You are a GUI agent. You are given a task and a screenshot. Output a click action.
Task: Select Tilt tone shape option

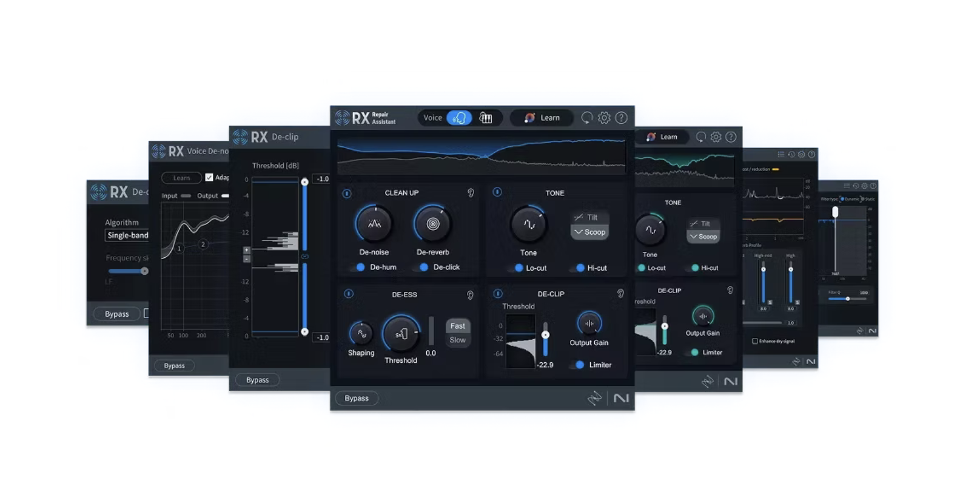[x=589, y=217]
